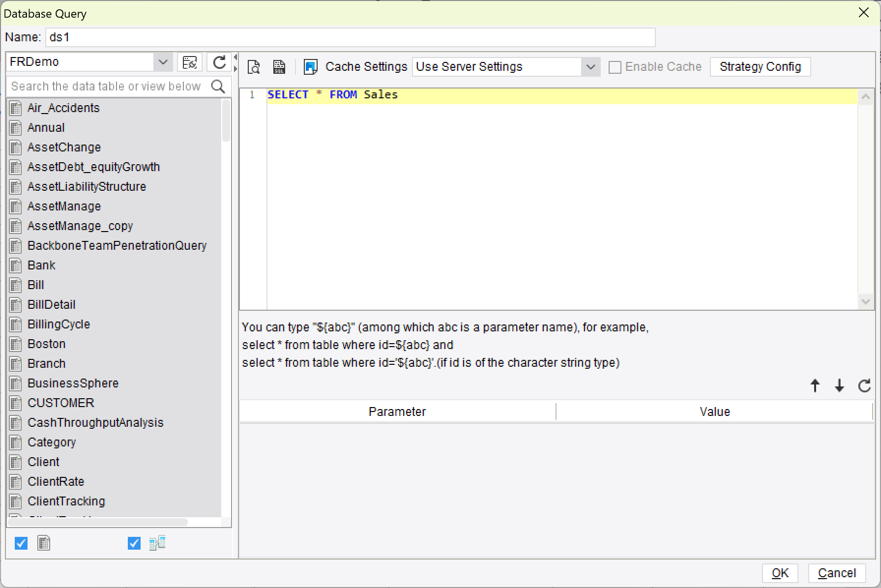Refresh parameters with the refresh icon

point(864,385)
